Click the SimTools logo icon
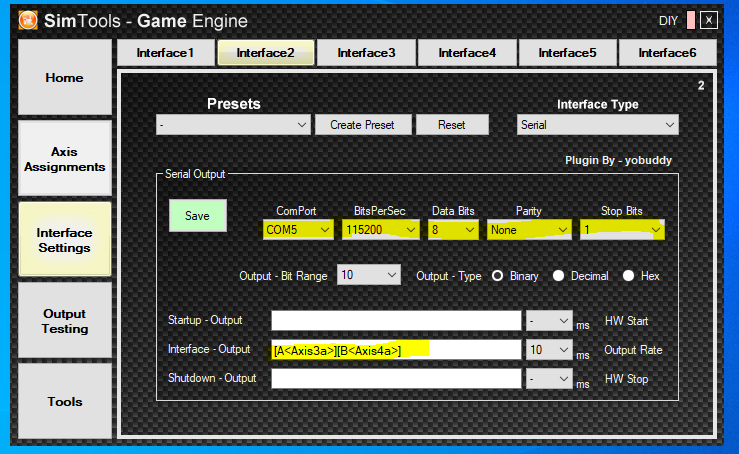The width and height of the screenshot is (739, 454). 29,20
